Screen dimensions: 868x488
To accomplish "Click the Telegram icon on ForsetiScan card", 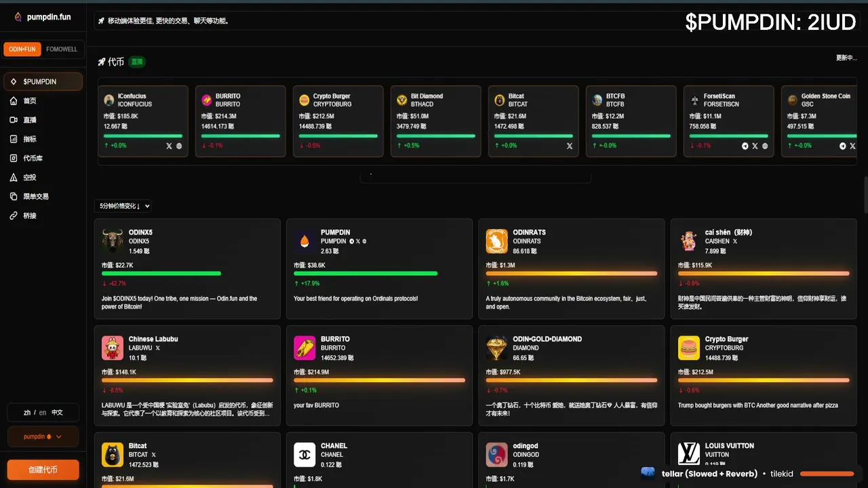I will coord(745,146).
